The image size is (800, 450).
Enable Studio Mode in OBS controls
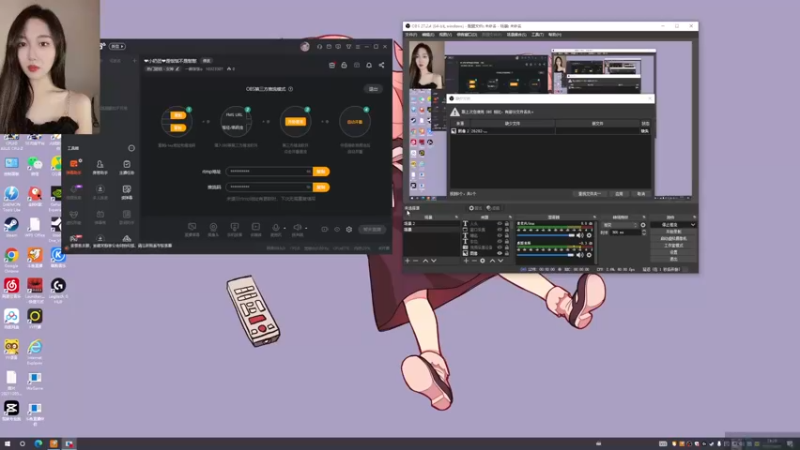coord(674,245)
